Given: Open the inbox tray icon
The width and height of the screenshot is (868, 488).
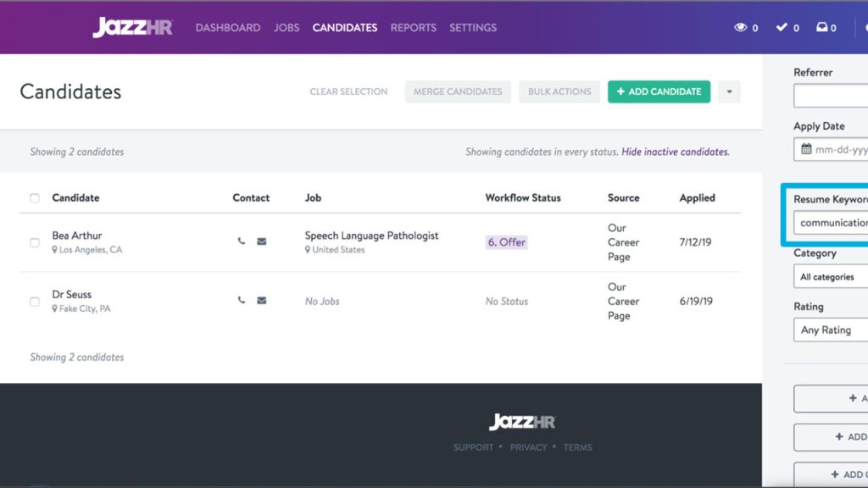Looking at the screenshot, I should 821,28.
